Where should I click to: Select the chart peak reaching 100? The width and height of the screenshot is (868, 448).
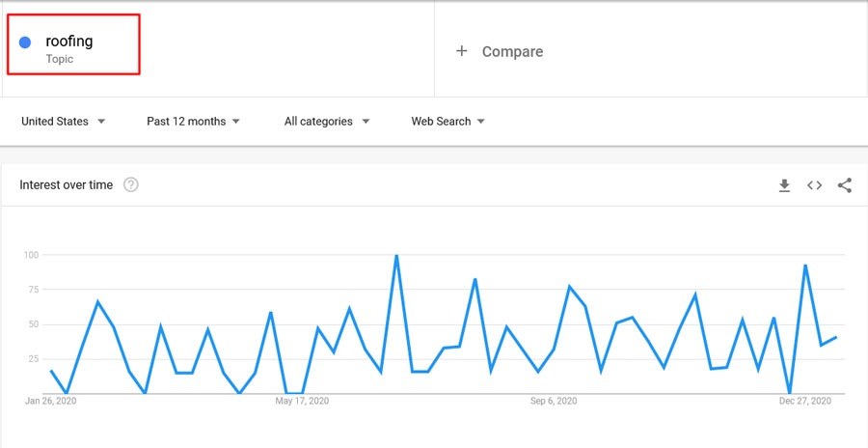396,256
